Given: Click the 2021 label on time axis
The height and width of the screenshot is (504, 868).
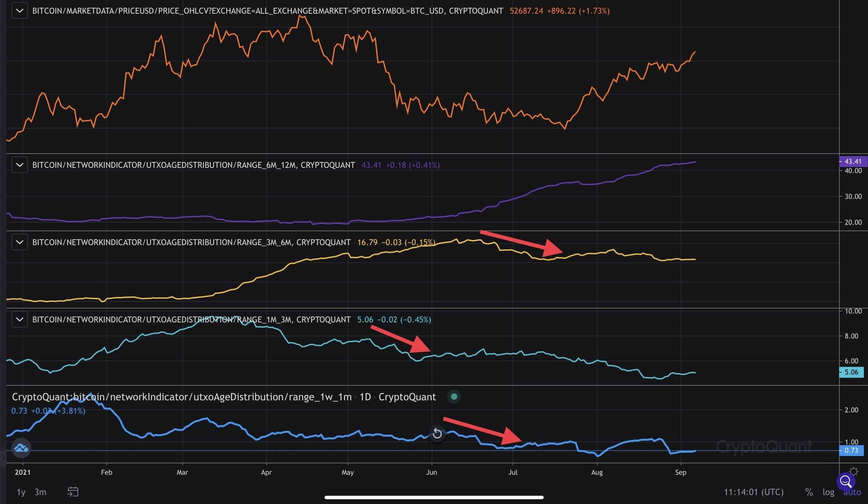Looking at the screenshot, I should (x=23, y=472).
